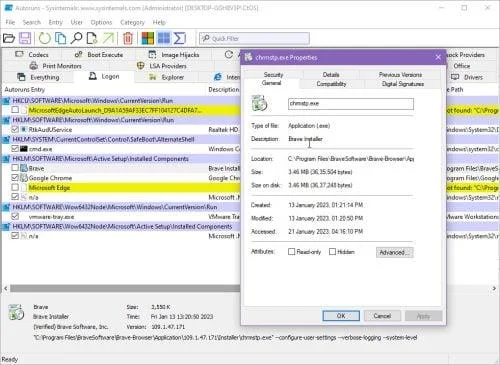Select HKLM SafeBoot\AlternateShell key row
The height and width of the screenshot is (365, 500).
click(121, 139)
